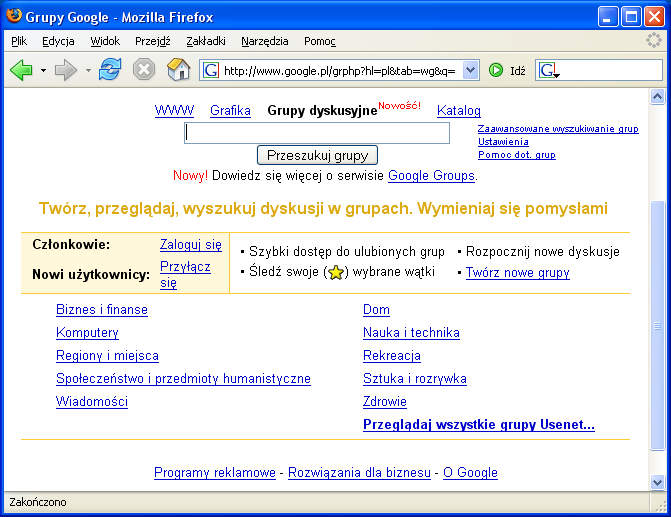Viewport: 671px width, 517px height.
Task: Click the Członkowie: label
Action: point(71,244)
